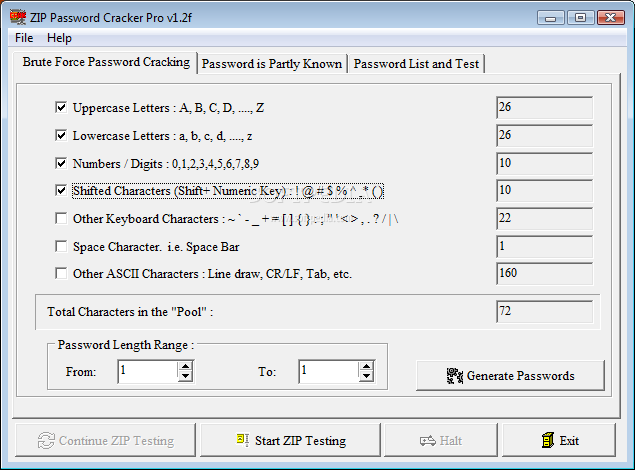Increase the To password length
The width and height of the screenshot is (635, 470).
tap(366, 367)
